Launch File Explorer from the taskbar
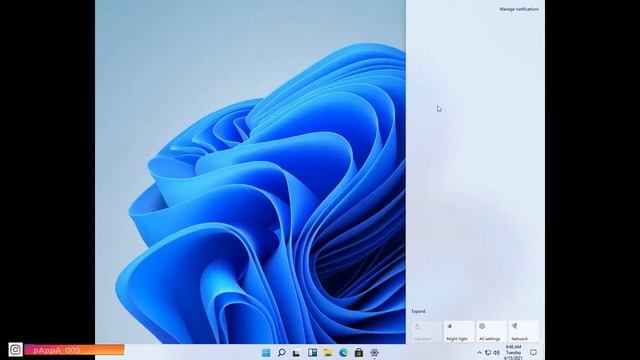This screenshot has height=360, width=640. 328,353
